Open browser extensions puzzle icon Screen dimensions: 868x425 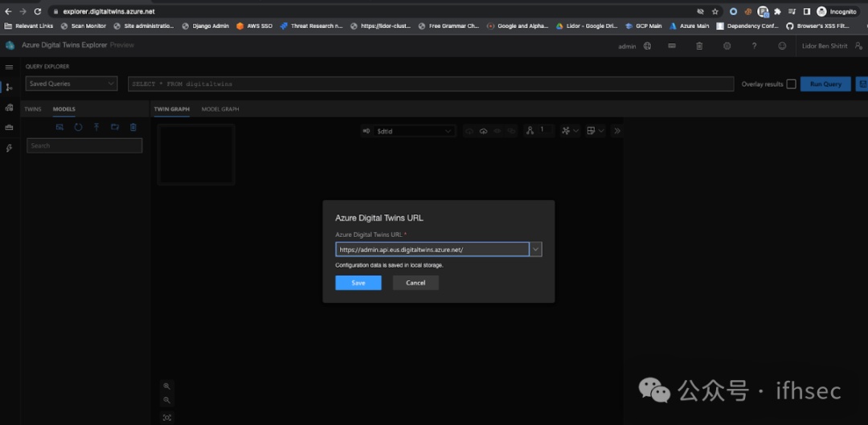tap(778, 11)
